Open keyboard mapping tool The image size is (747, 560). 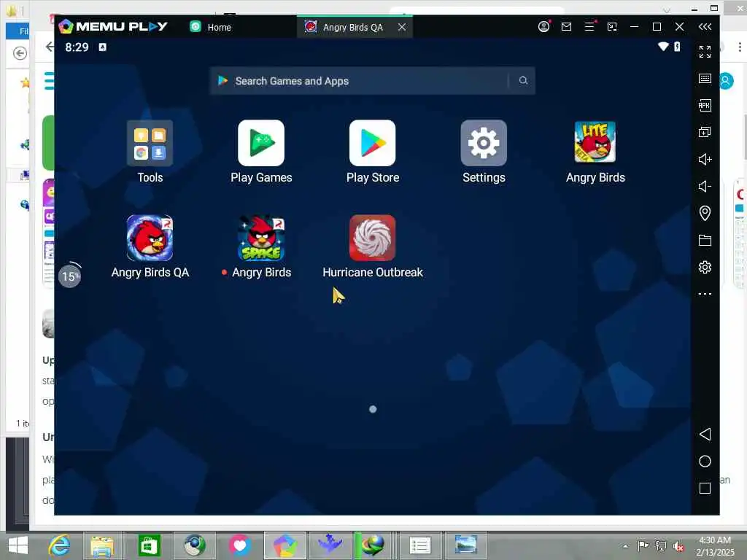pyautogui.click(x=705, y=79)
